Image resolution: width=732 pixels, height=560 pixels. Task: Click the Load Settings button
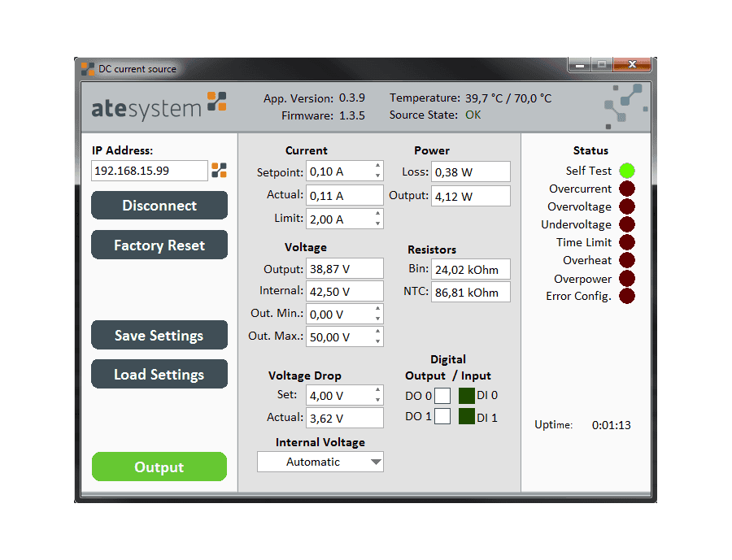159,374
